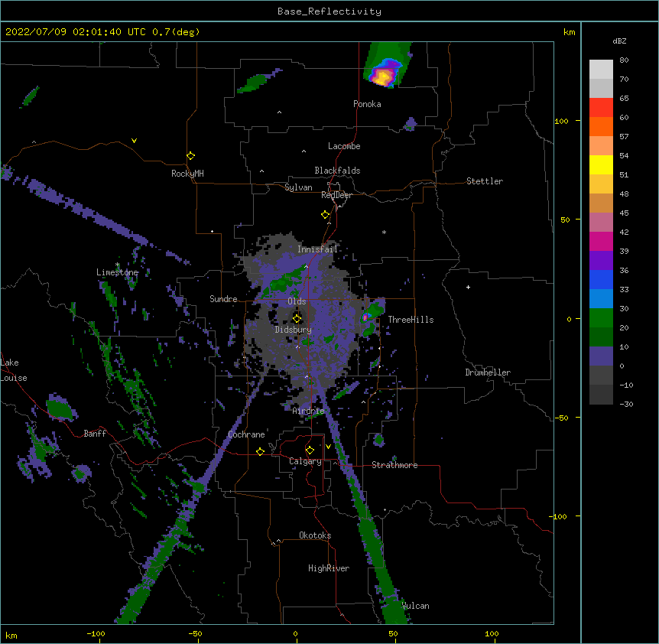Click the small storm cell west of ThreeHills
Screen dimensions: 659x644
point(365,317)
